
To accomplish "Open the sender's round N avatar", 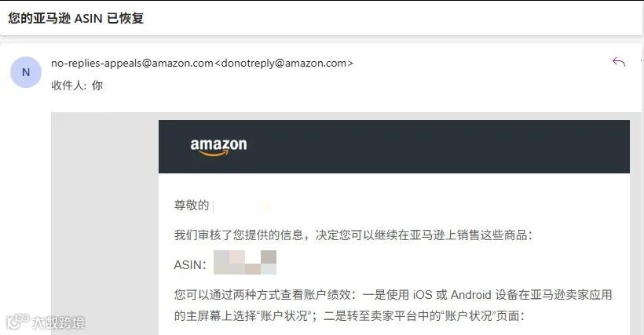I will 26,72.
